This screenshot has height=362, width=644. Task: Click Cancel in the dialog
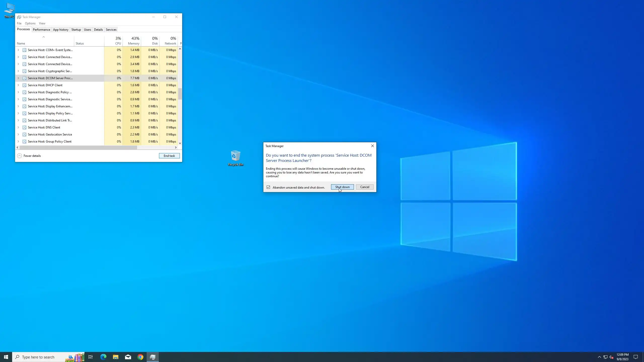(365, 187)
